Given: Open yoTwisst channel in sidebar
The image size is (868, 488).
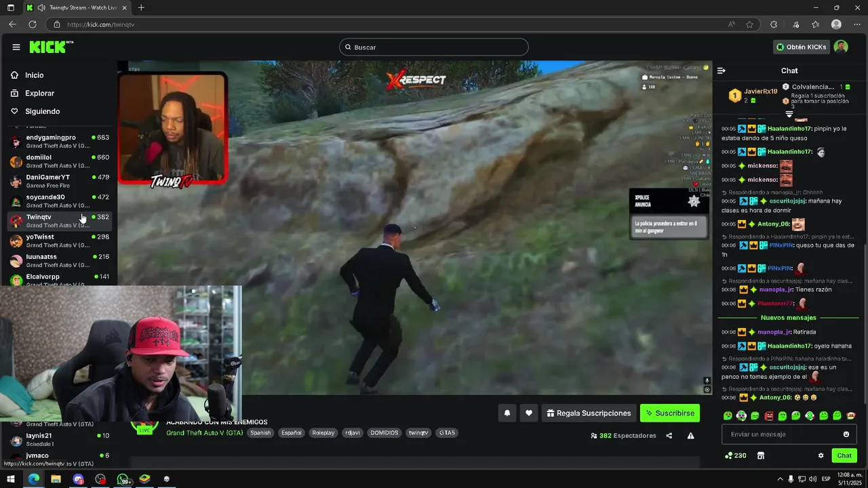Looking at the screenshot, I should tap(60, 241).
